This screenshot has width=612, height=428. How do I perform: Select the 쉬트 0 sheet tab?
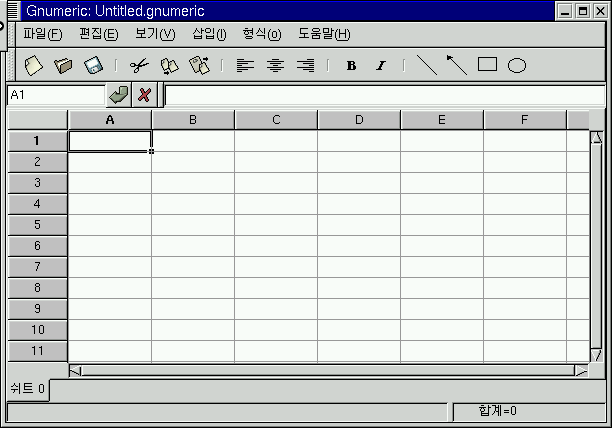[x=28, y=389]
